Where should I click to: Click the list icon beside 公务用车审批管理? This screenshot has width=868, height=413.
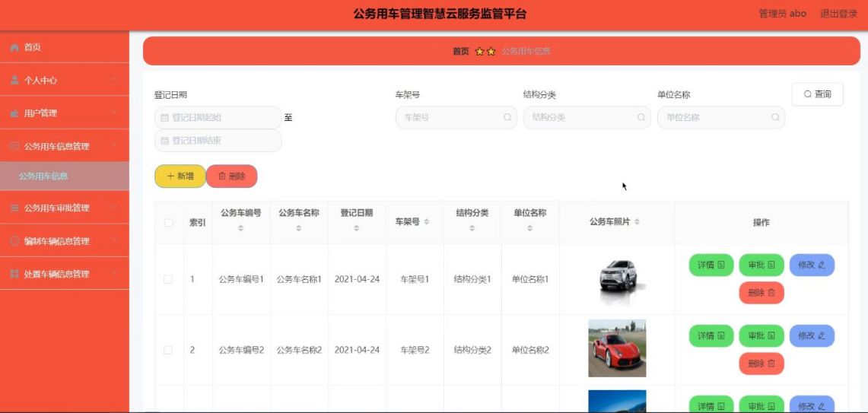[15, 208]
